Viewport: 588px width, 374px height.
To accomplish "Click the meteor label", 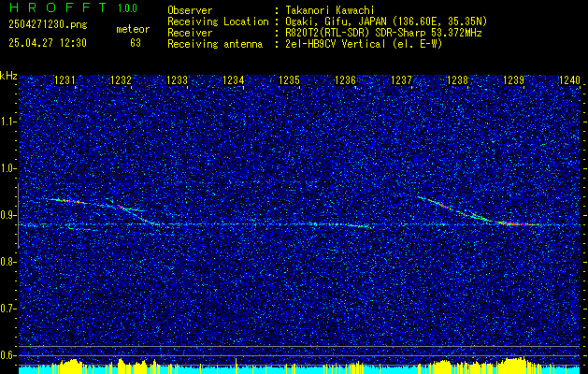I will [x=133, y=29].
